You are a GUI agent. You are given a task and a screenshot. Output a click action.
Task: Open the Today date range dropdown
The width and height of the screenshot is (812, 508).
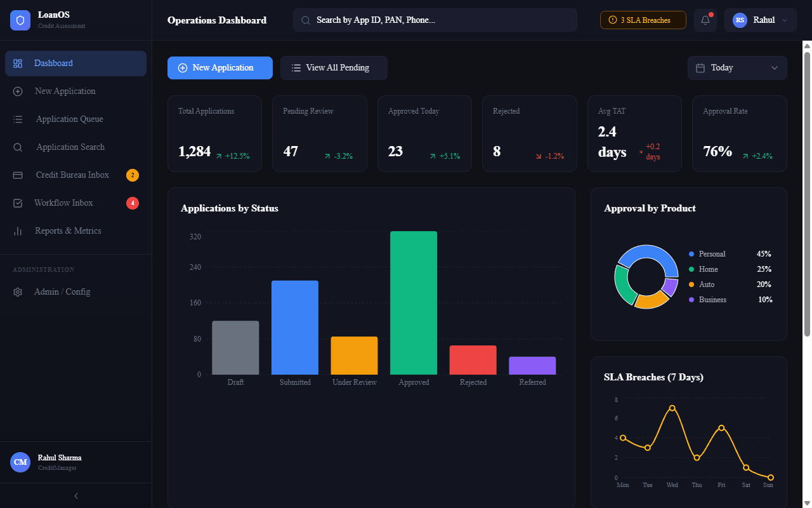click(x=737, y=68)
